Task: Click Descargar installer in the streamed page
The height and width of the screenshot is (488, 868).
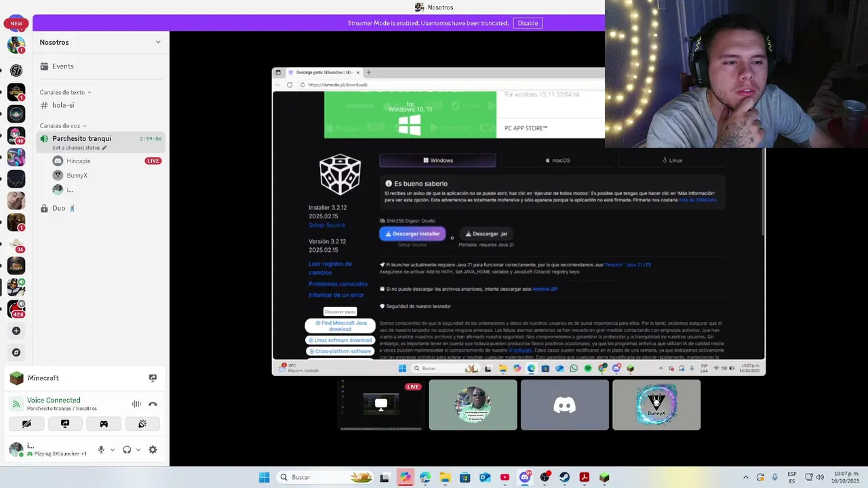Action: coord(412,234)
